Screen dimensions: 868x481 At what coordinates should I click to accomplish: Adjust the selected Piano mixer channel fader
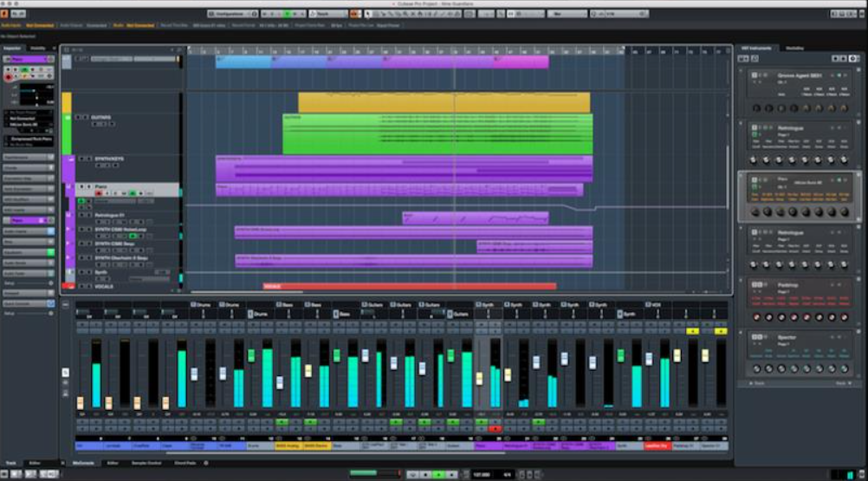[x=479, y=379]
